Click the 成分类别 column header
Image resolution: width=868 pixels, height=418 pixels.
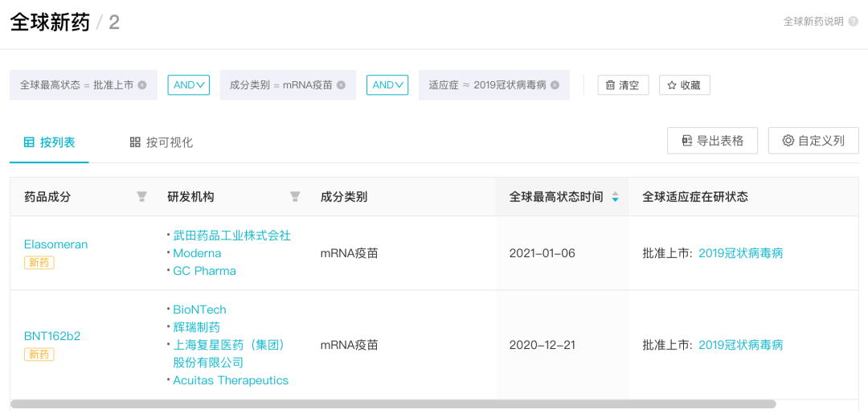344,197
